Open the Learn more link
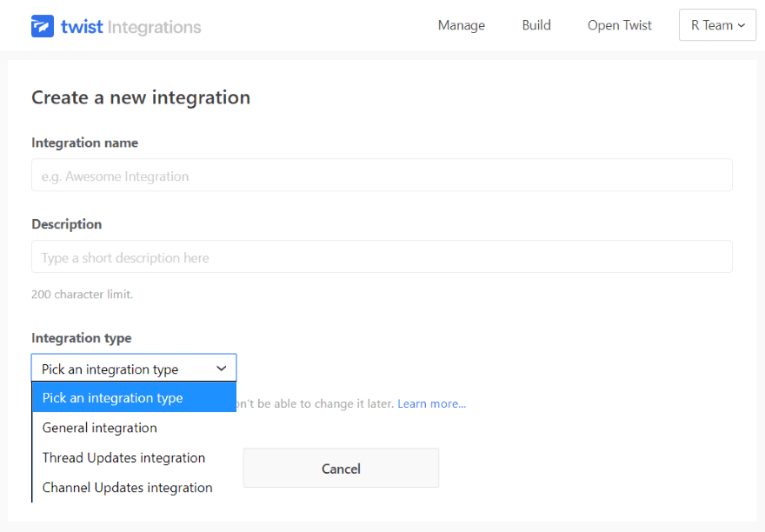The height and width of the screenshot is (532, 765). pyautogui.click(x=431, y=404)
